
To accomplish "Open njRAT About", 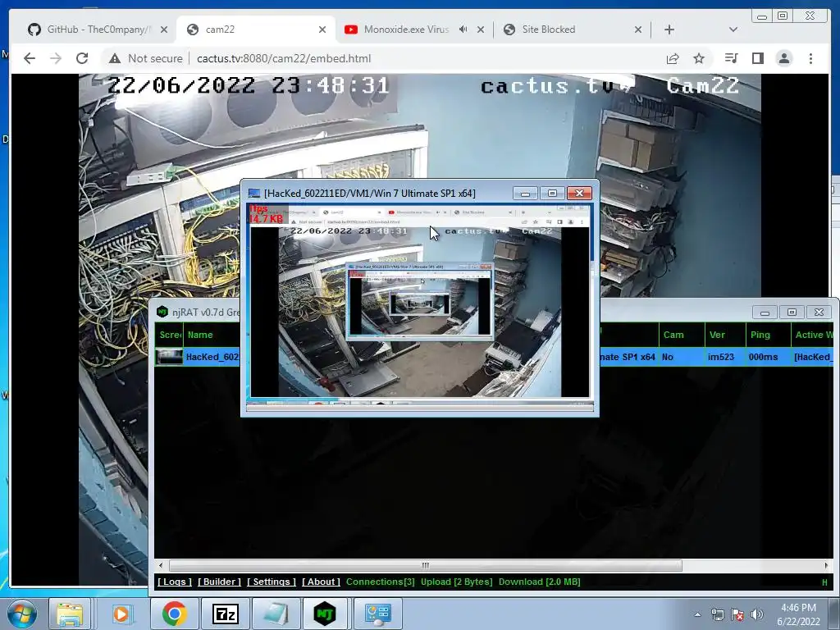I will pos(321,582).
